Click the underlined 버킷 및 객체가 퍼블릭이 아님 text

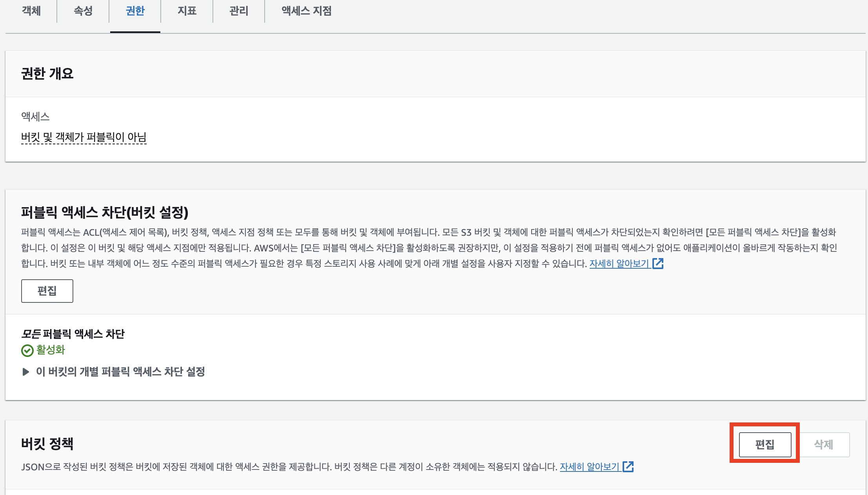(84, 137)
